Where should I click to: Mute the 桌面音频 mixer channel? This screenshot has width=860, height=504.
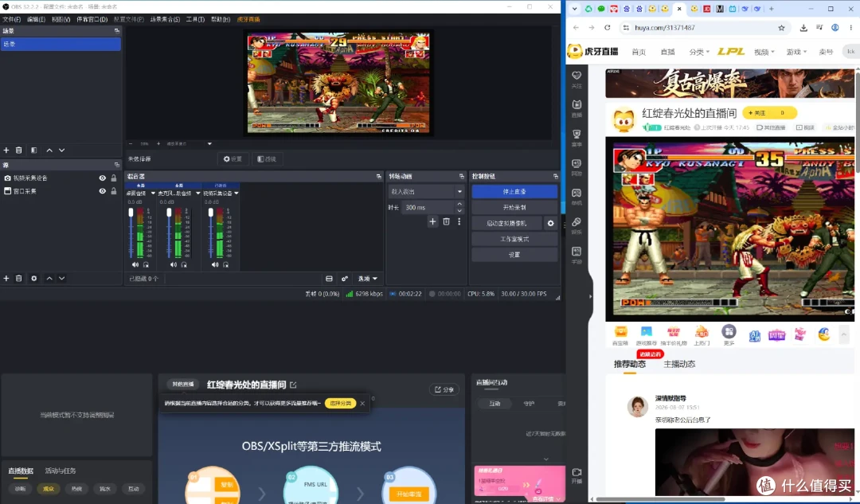coord(135,265)
